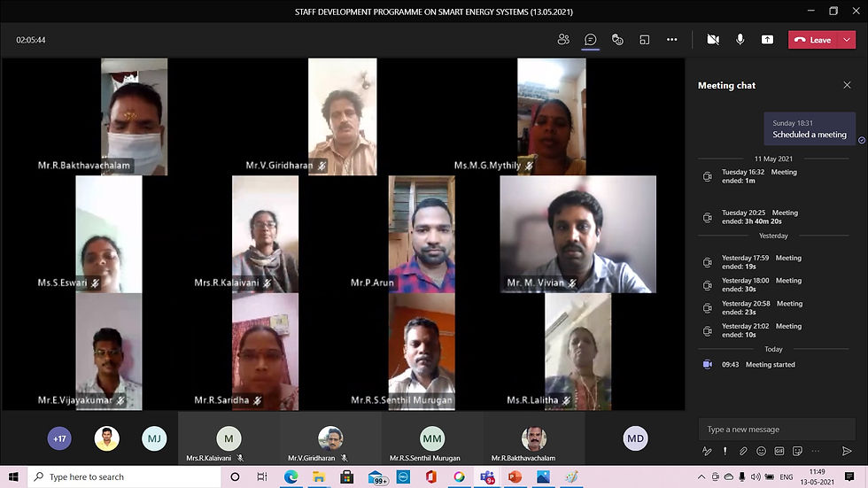This screenshot has height=488, width=868.
Task: Select Mr.E.Vijayakumar video tile
Action: click(108, 352)
